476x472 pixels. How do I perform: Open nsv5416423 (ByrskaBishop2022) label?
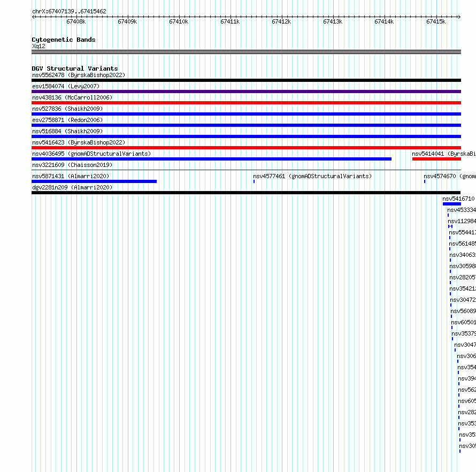(x=79, y=142)
